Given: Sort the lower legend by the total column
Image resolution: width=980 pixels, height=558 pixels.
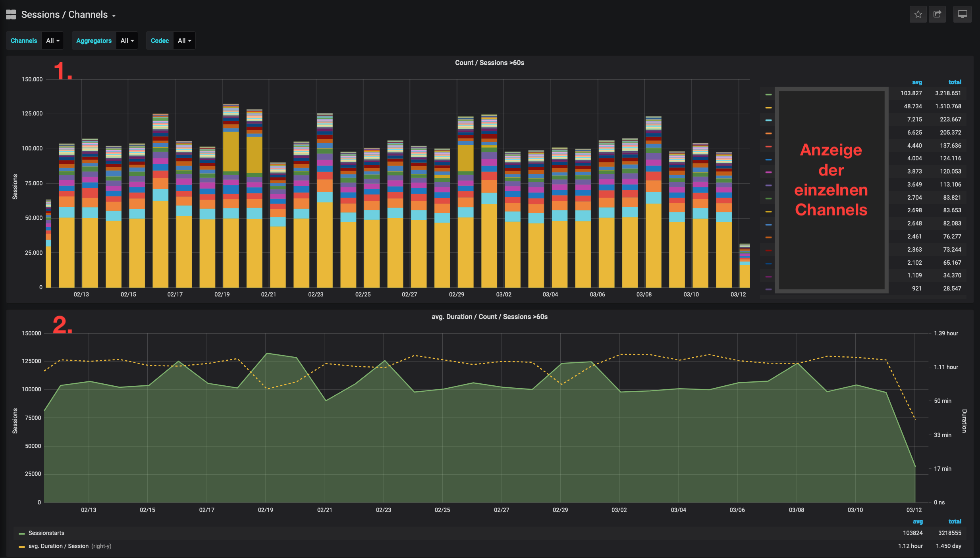Looking at the screenshot, I should click(x=955, y=521).
